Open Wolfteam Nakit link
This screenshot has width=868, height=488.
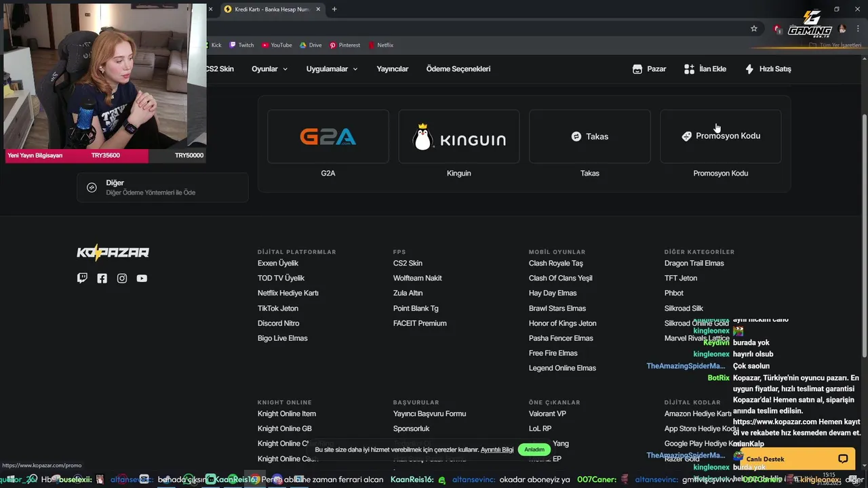point(418,278)
